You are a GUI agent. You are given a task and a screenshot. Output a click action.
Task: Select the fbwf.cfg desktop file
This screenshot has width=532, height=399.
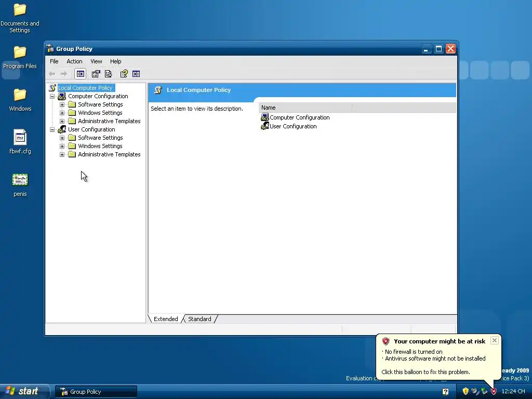tap(20, 142)
